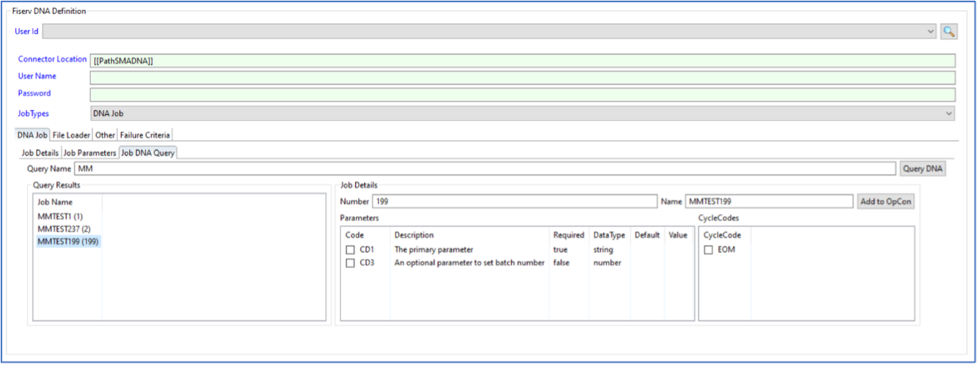
Task: Click the User Id search magnifier icon
Action: (x=948, y=31)
